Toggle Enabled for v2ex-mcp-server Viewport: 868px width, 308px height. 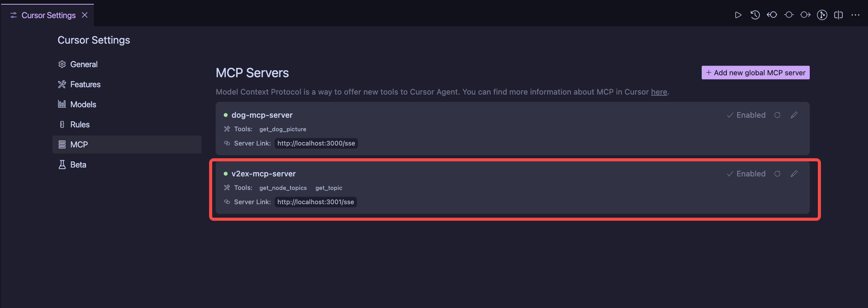tap(746, 174)
